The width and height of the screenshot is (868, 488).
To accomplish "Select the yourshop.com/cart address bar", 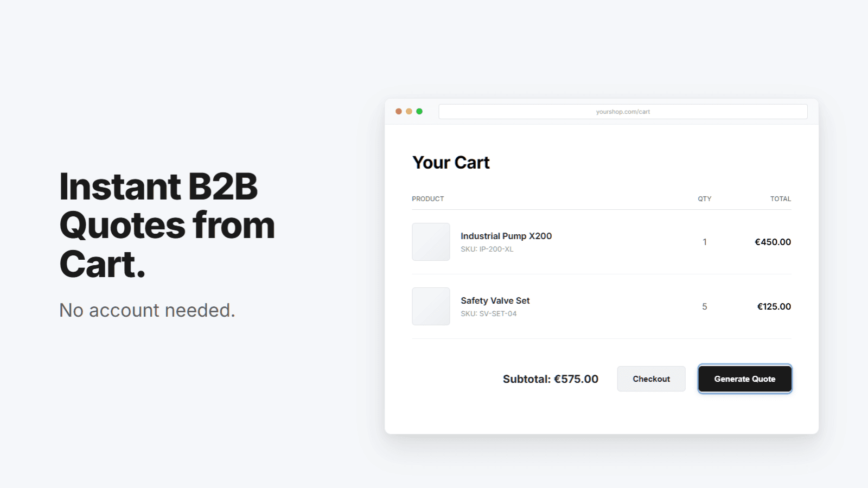I will click(x=622, y=111).
